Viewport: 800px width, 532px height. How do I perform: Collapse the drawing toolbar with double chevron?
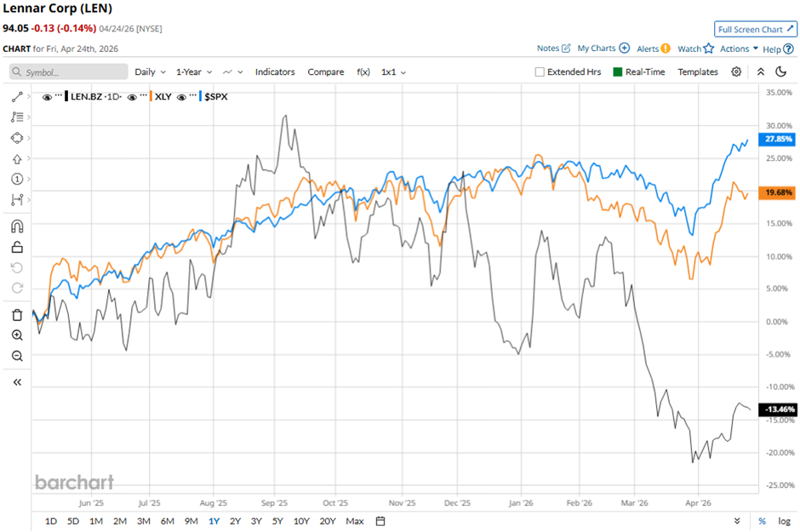click(17, 382)
